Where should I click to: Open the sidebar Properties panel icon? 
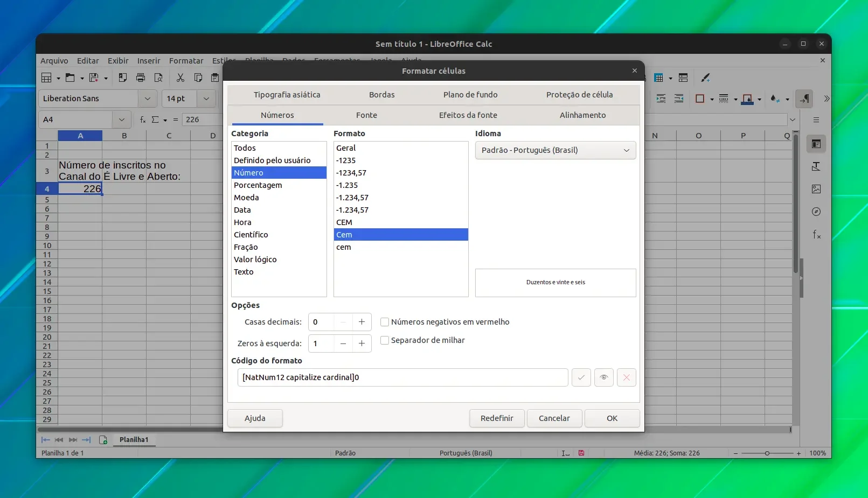click(816, 144)
